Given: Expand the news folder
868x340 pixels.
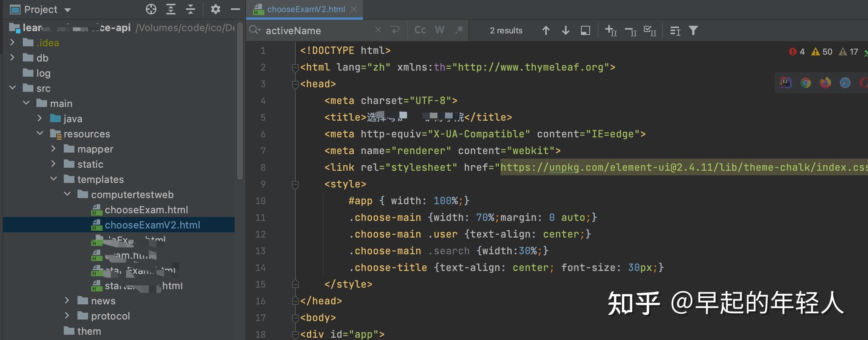Looking at the screenshot, I should [x=67, y=301].
